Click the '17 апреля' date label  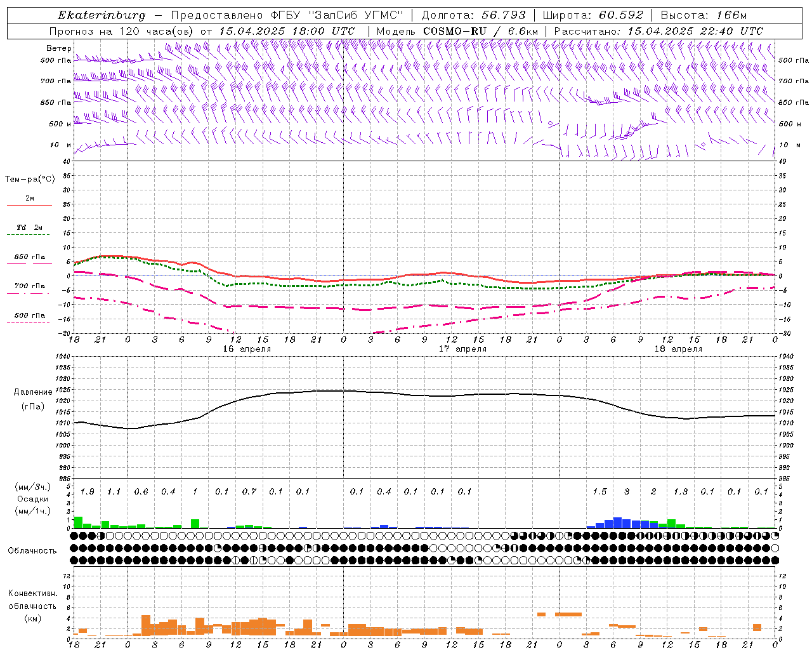[463, 349]
